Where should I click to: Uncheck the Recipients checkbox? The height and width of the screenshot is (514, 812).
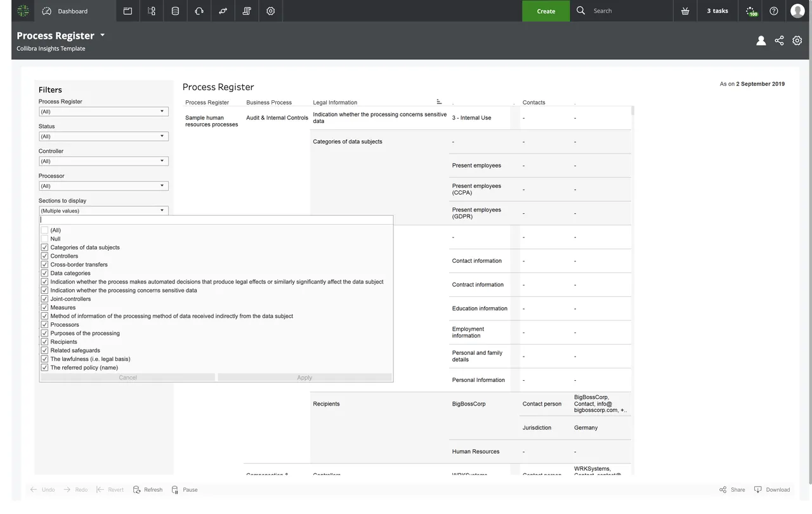(44, 341)
